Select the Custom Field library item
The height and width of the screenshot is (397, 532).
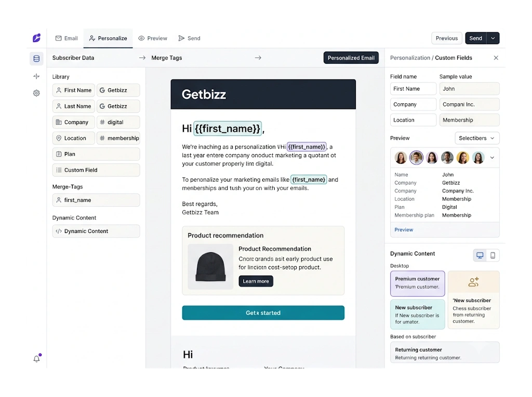tap(96, 170)
